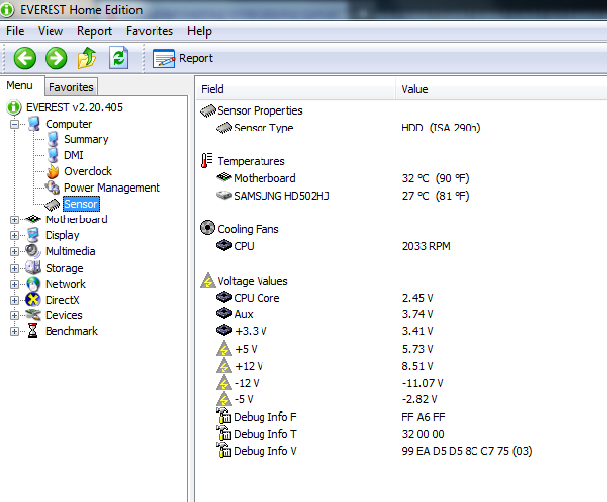Select the Aux voltage row
Image resolution: width=607 pixels, height=502 pixels.
click(401, 314)
